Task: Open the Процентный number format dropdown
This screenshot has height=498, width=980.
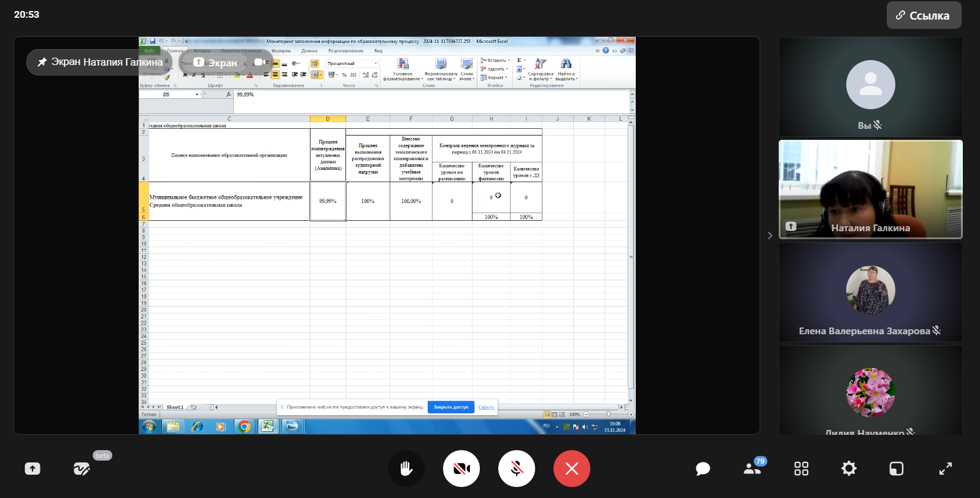Action: click(x=376, y=63)
